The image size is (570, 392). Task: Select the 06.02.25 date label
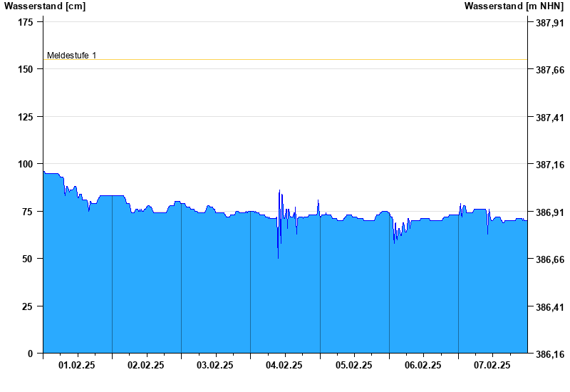423,365
